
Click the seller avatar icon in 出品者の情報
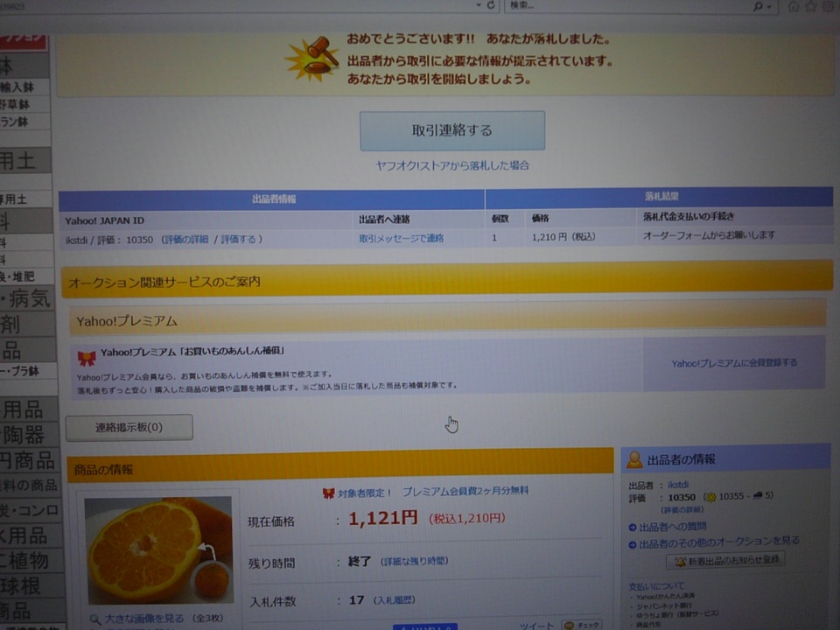tap(635, 459)
